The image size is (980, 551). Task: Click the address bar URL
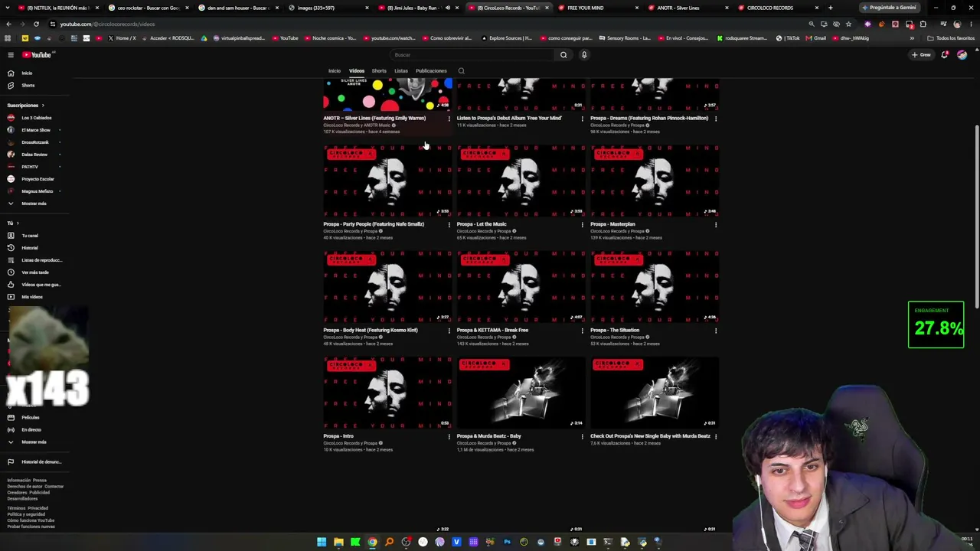point(107,24)
